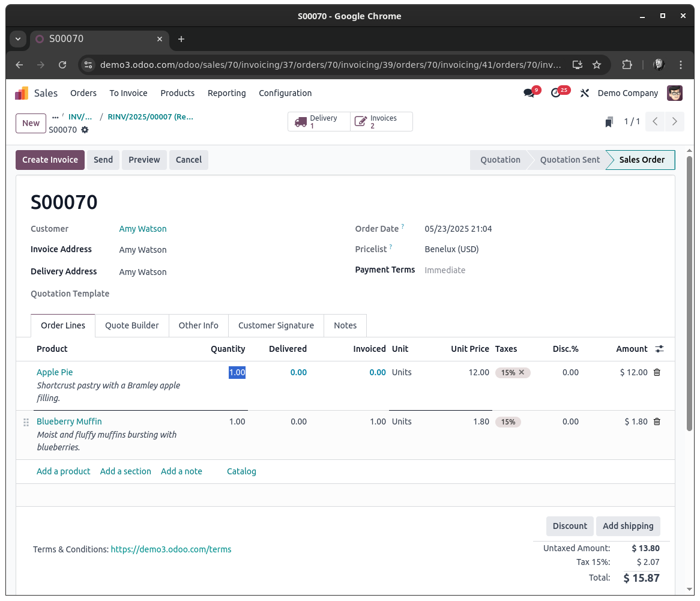Open the Catalog link
This screenshot has width=700, height=601.
coord(241,471)
